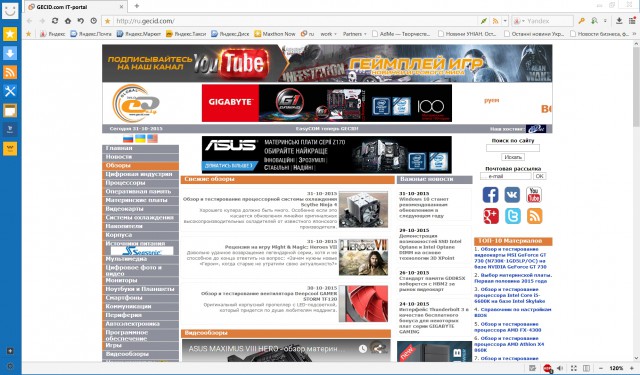The width and height of the screenshot is (640, 375).
Task: Click the Adblock stop-sign status icon
Action: click(547, 368)
